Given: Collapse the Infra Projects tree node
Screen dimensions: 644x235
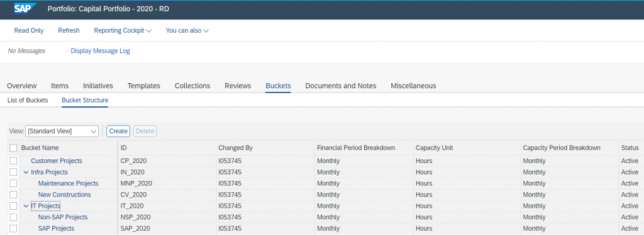Looking at the screenshot, I should (x=26, y=172).
